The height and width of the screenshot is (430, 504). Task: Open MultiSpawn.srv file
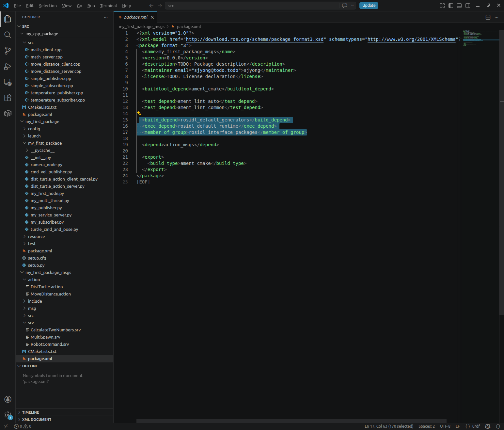point(64,337)
